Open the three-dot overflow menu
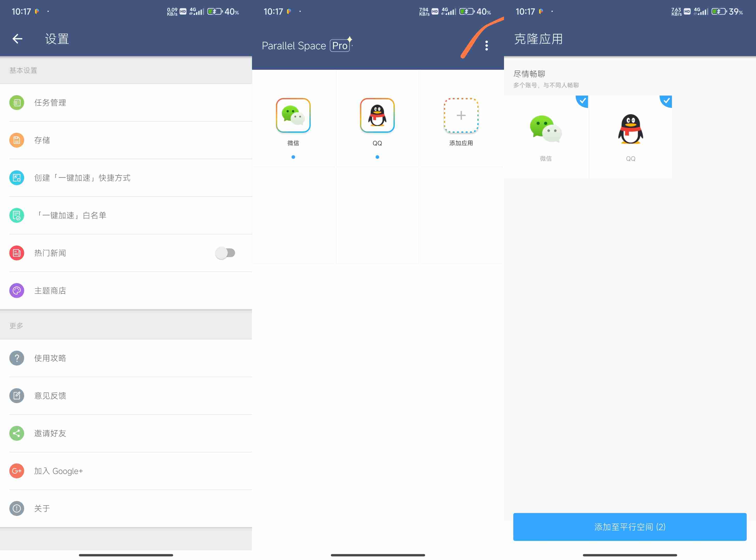The width and height of the screenshot is (756, 560). point(486,45)
